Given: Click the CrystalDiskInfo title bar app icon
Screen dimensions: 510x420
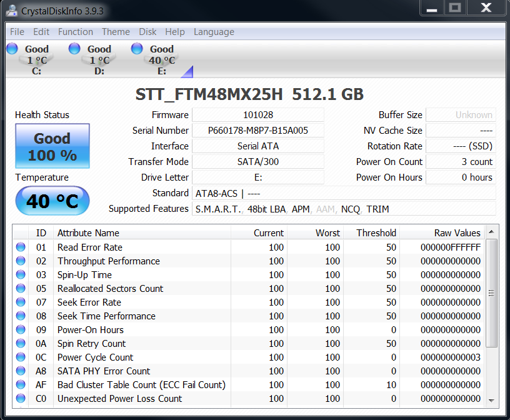Looking at the screenshot, I should point(12,11).
